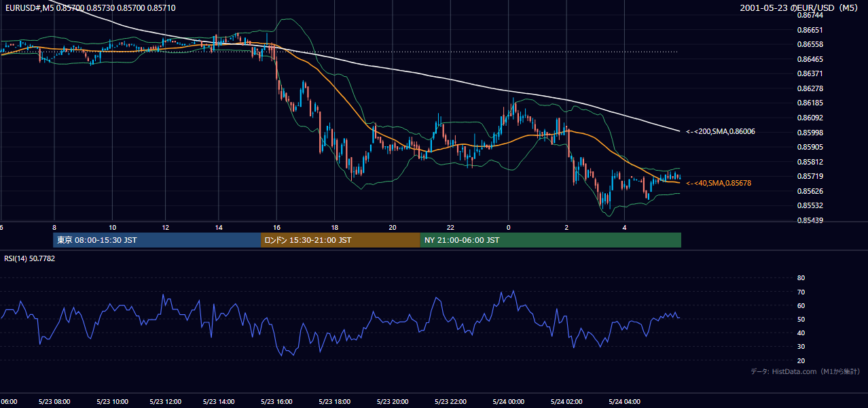868x408 pixels.
Task: Click the EURUSD#,M5 chart title text
Action: click(x=89, y=8)
